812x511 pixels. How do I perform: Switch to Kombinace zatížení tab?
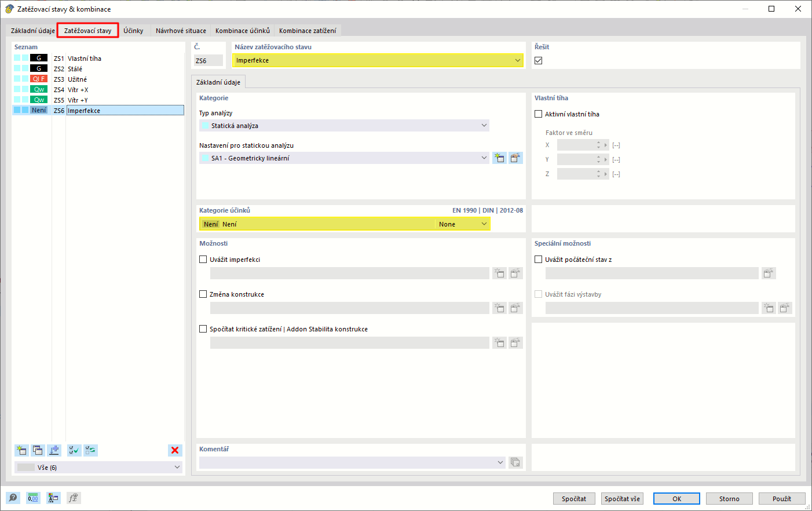(308, 31)
